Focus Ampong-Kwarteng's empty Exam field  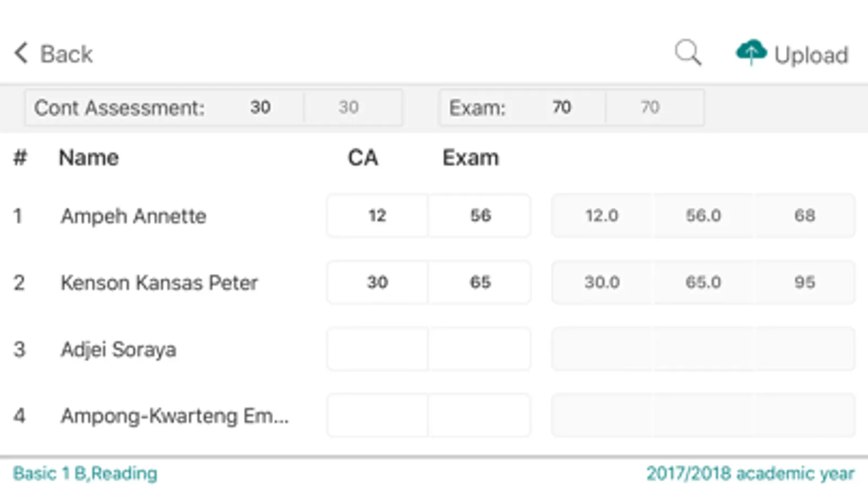point(480,416)
